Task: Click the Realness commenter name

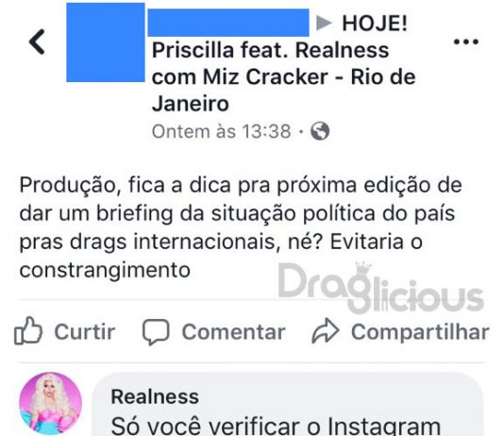Action: coord(155,396)
